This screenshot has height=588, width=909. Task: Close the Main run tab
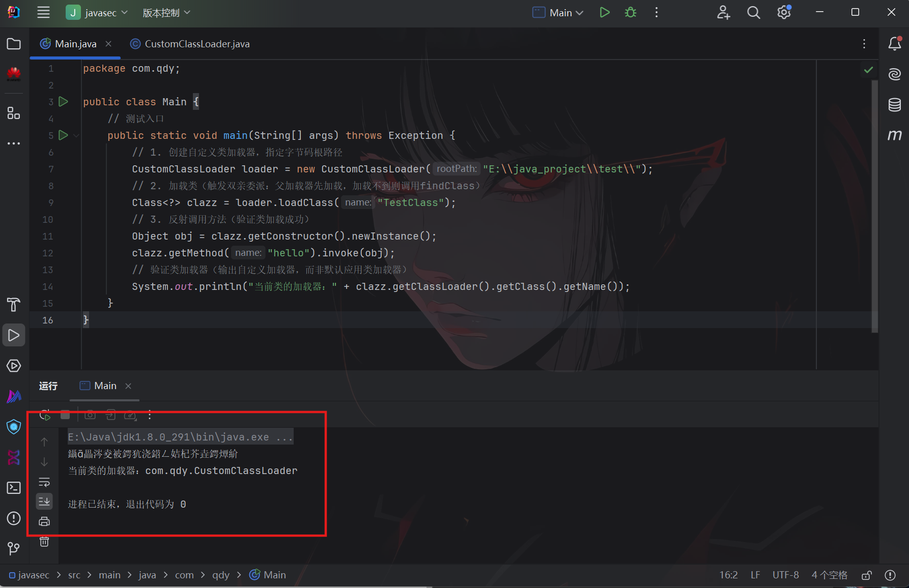pyautogui.click(x=128, y=386)
